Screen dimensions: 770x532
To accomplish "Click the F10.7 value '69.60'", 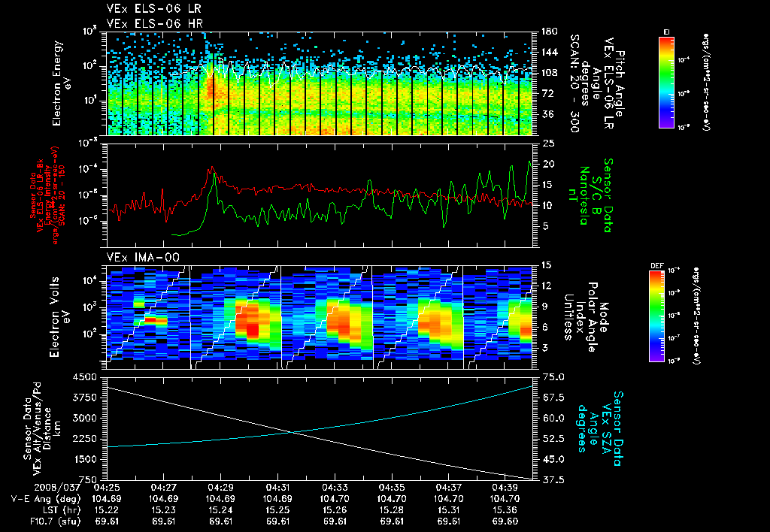I will coord(505,521).
